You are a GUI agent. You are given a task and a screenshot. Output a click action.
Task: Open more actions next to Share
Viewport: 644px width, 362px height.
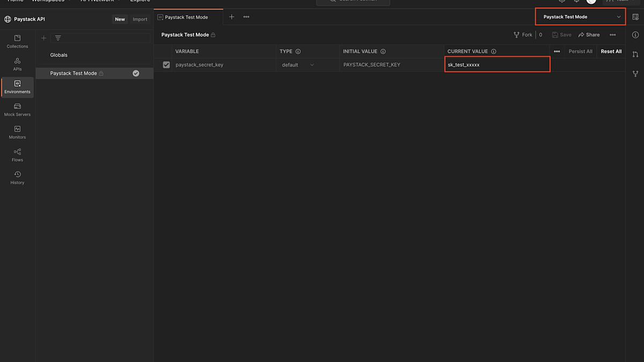click(613, 35)
